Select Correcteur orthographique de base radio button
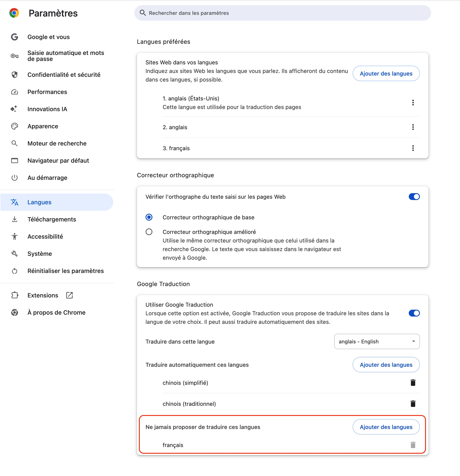 (x=149, y=217)
